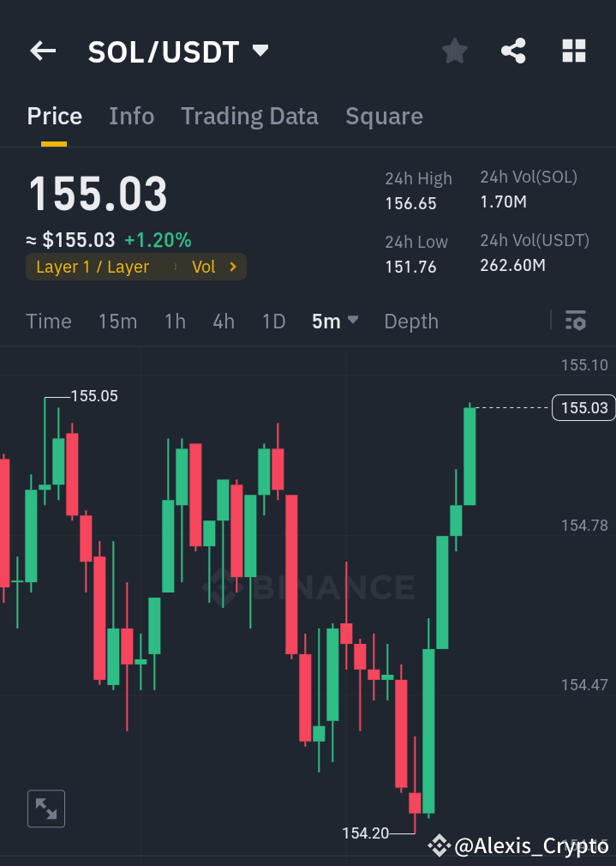
Task: Open the Info tab
Action: click(x=131, y=116)
